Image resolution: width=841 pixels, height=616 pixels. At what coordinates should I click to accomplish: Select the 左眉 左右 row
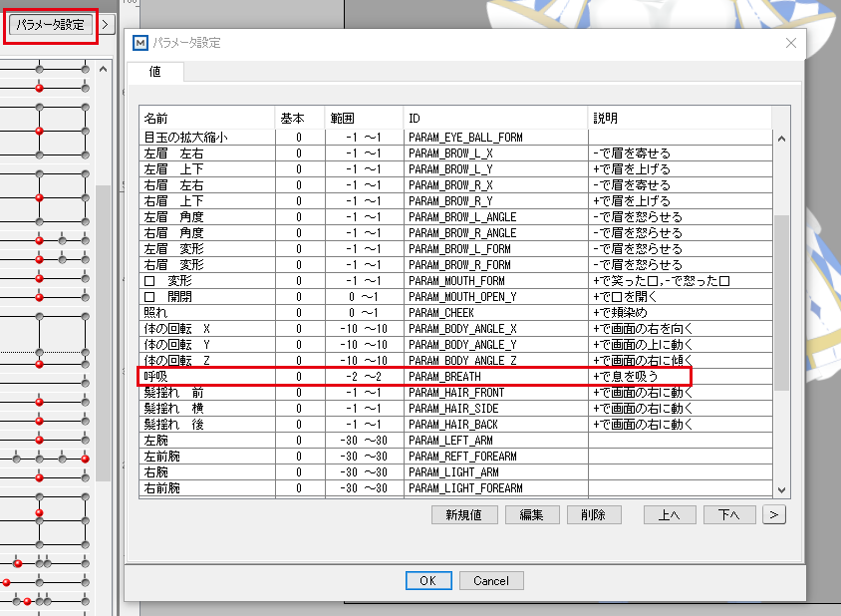[456, 154]
